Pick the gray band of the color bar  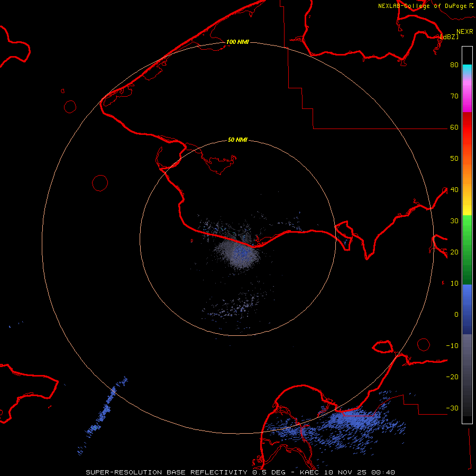467,375
